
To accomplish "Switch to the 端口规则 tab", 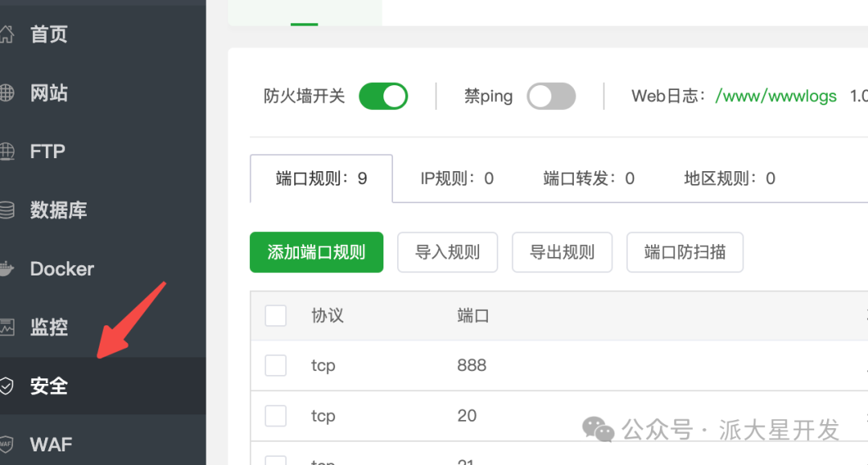I will tap(321, 178).
